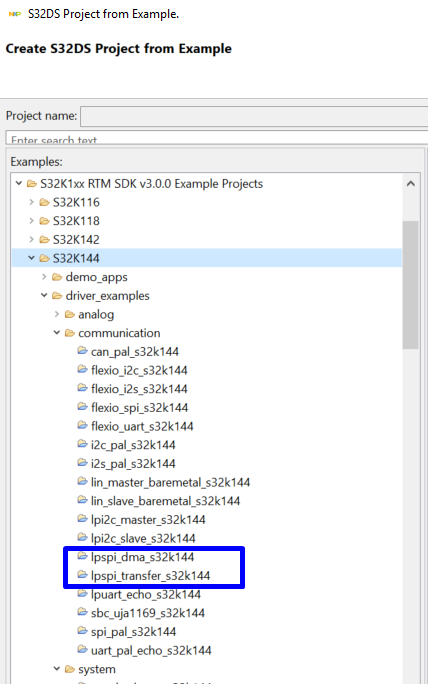This screenshot has height=684, width=428.
Task: Expand the S32K116 tree node
Action: (31, 202)
